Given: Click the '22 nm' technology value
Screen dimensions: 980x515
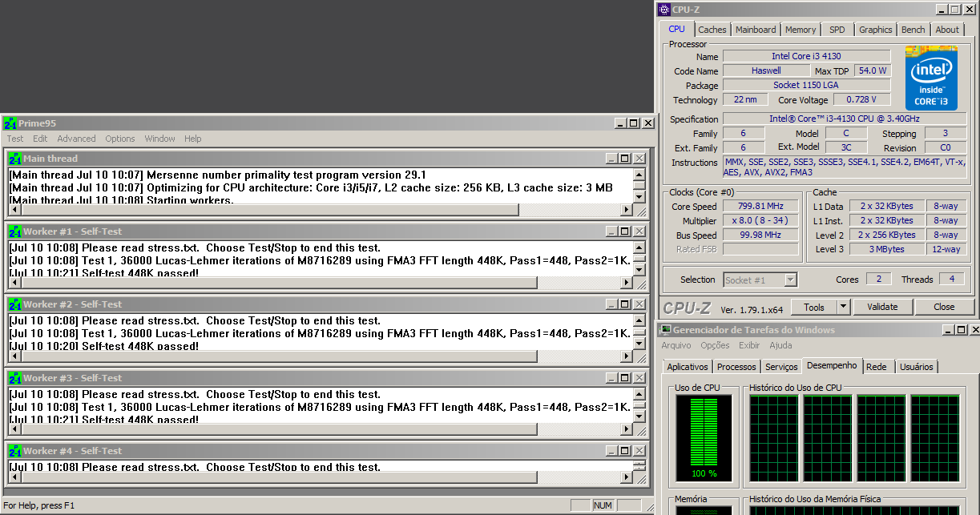Looking at the screenshot, I should point(744,99).
